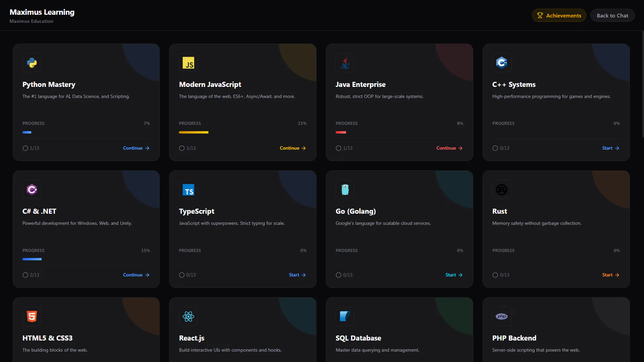The width and height of the screenshot is (644, 362).
Task: Click the lesson circle icon beside 2/13
Action: [x=25, y=275]
